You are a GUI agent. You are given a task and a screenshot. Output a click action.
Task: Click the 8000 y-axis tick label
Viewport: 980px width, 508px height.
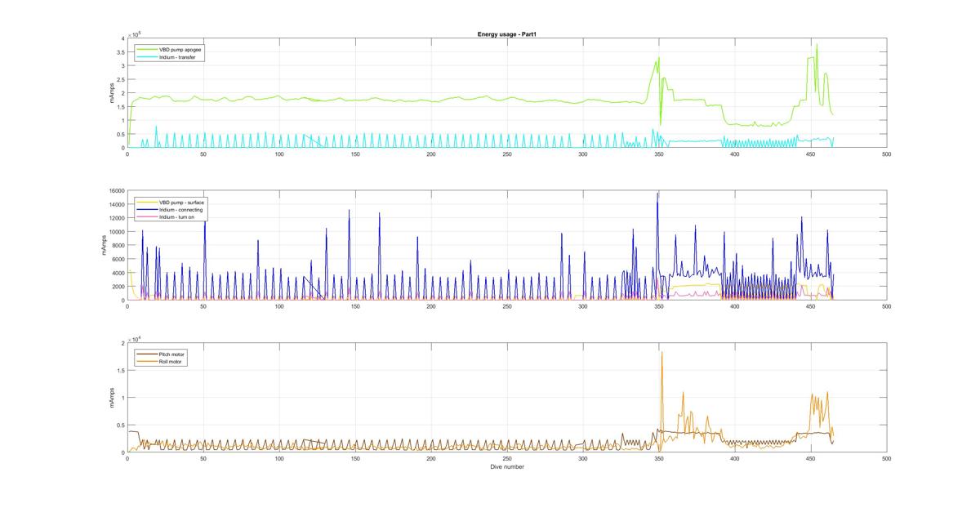(118, 246)
